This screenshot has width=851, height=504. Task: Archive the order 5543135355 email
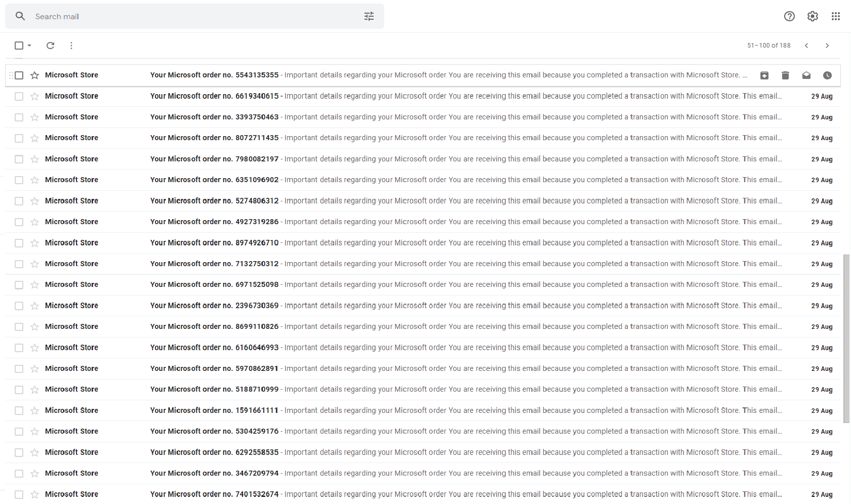[x=764, y=75]
